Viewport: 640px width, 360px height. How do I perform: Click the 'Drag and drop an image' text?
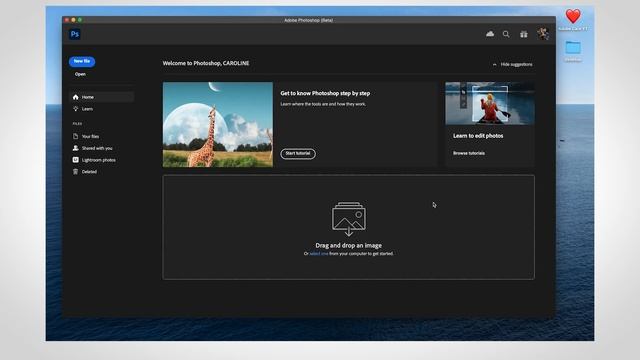pyautogui.click(x=349, y=245)
